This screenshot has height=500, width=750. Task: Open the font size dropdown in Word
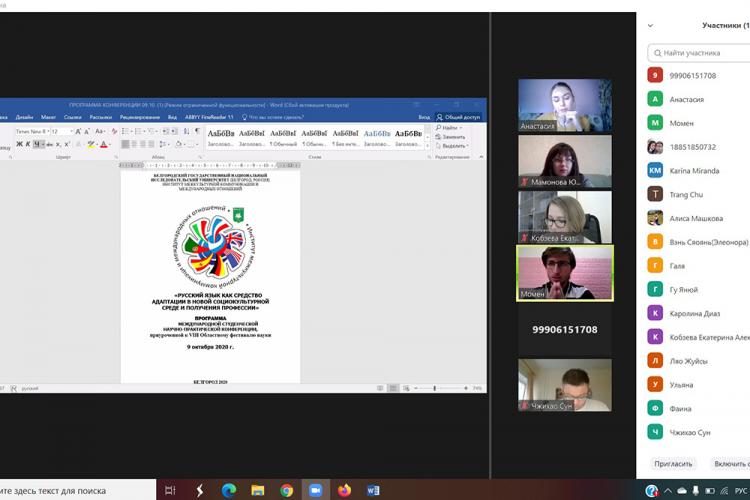click(71, 131)
